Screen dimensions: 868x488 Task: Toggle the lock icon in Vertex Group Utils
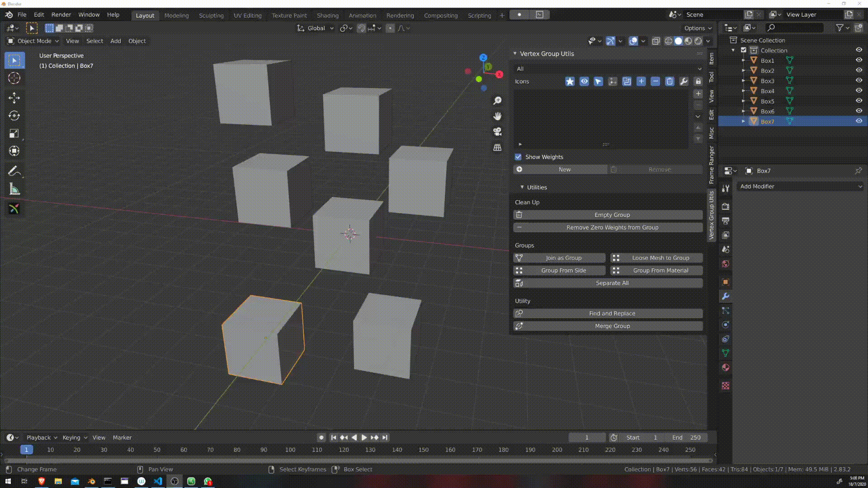[x=698, y=81]
